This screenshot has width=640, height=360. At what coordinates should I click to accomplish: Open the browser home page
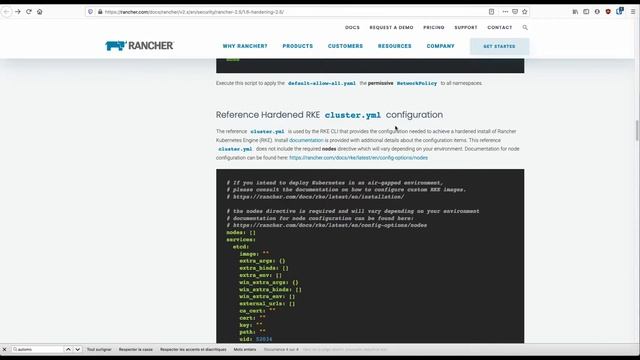pyautogui.click(x=40, y=12)
